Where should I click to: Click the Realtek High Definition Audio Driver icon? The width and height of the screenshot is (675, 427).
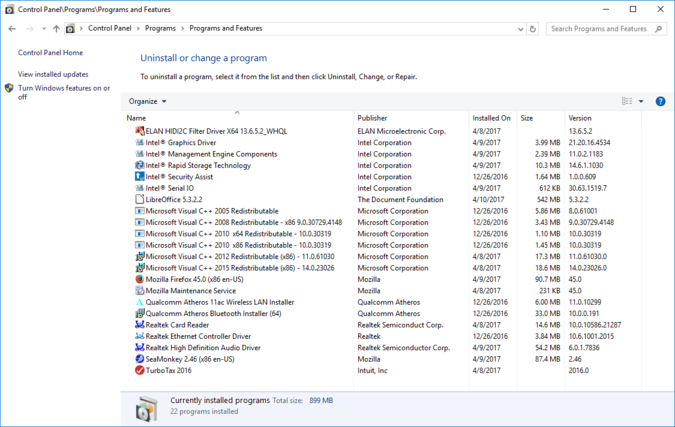pyautogui.click(x=139, y=348)
